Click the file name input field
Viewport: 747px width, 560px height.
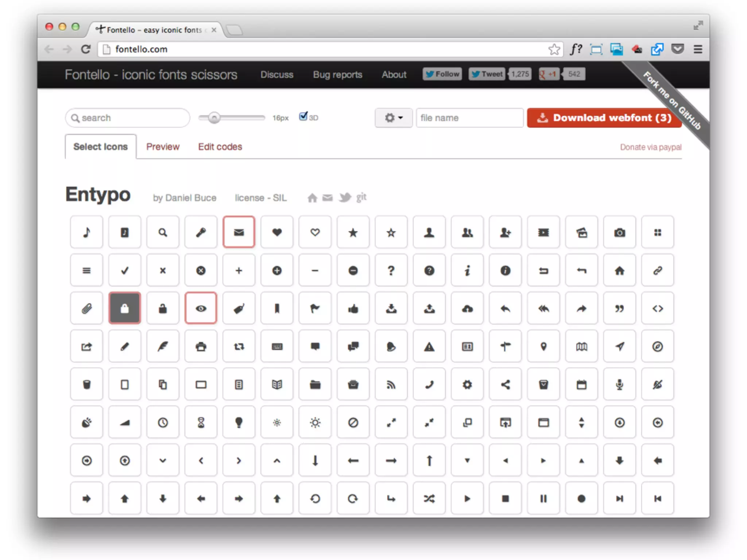[x=469, y=118]
